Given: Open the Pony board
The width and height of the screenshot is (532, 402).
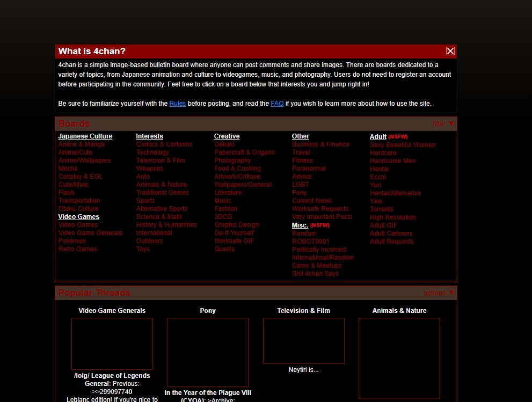Looking at the screenshot, I should pyautogui.click(x=299, y=192).
